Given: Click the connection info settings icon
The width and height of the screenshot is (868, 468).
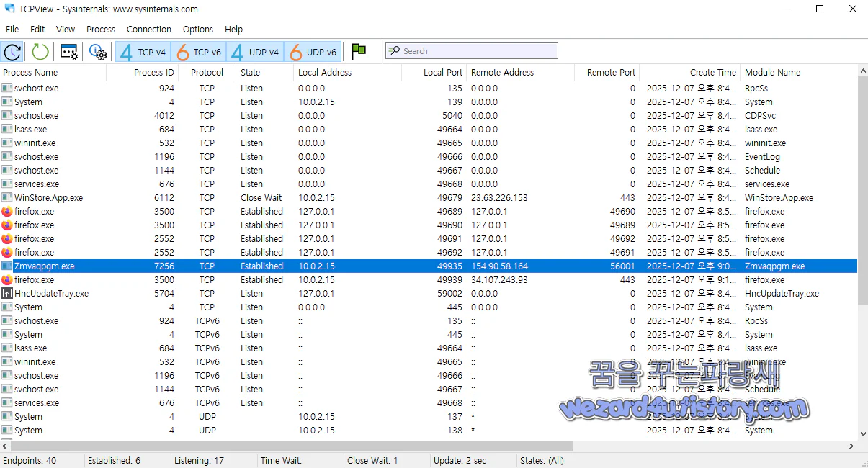Looking at the screenshot, I should coord(97,51).
